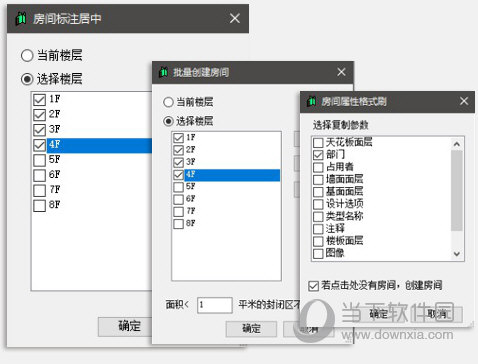Uncheck 4F in 批量创建房间 floor list
Viewport: 478px width, 364px height.
point(179,175)
